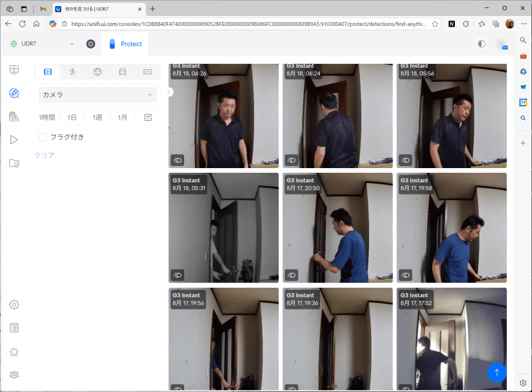Toggle the light/dark theme circle icon
The image size is (532, 392).
click(481, 44)
